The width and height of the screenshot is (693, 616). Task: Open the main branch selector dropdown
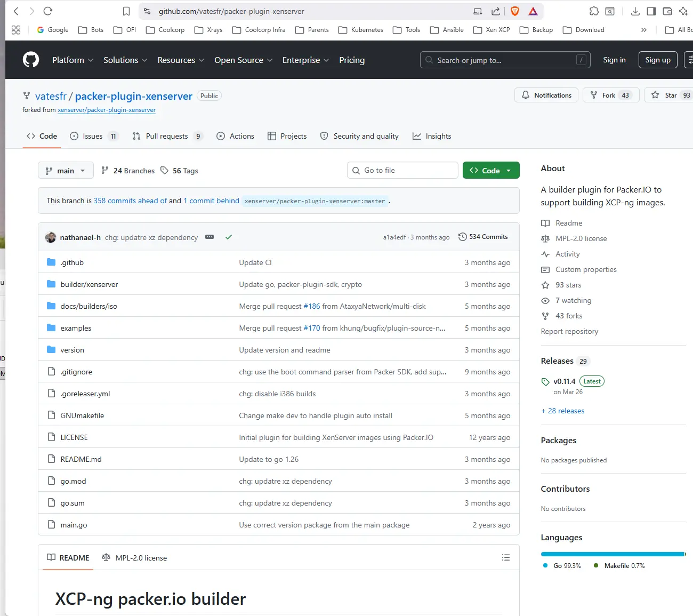coord(66,171)
